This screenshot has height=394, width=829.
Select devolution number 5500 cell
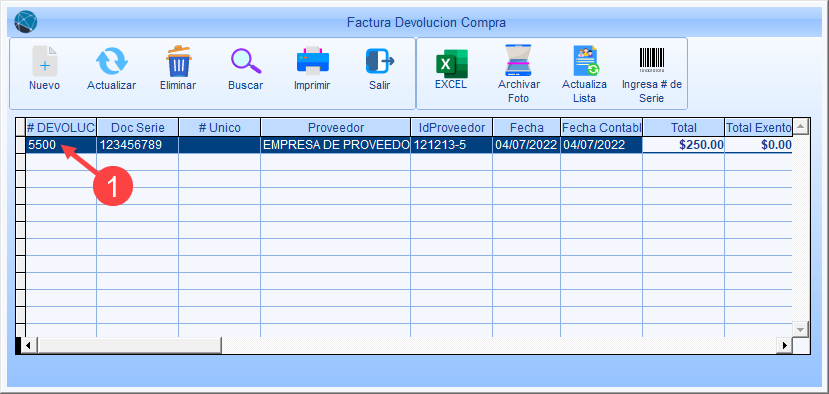point(61,145)
